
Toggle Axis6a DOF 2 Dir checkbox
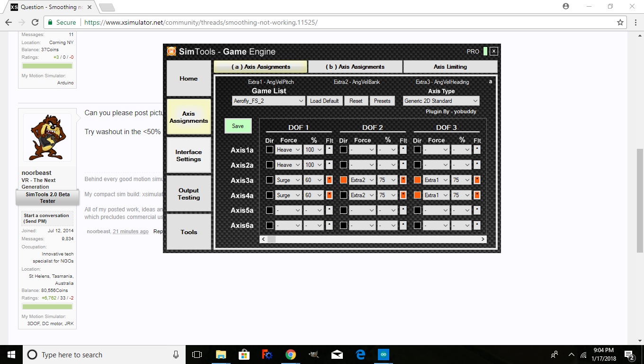(x=343, y=226)
